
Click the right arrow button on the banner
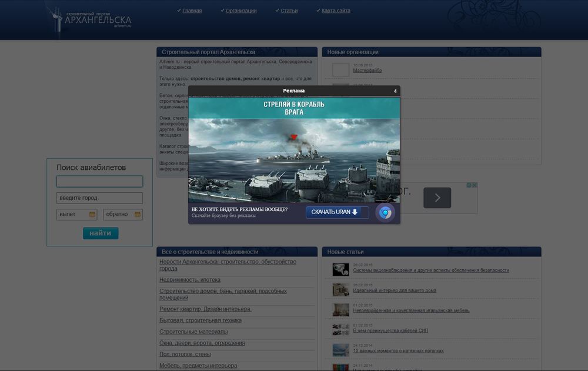tap(437, 198)
